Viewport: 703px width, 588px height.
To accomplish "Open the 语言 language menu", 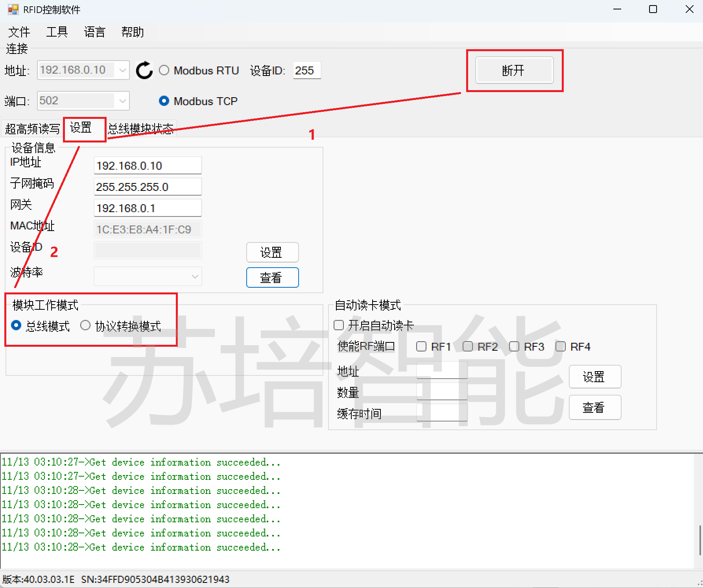I will click(x=94, y=32).
